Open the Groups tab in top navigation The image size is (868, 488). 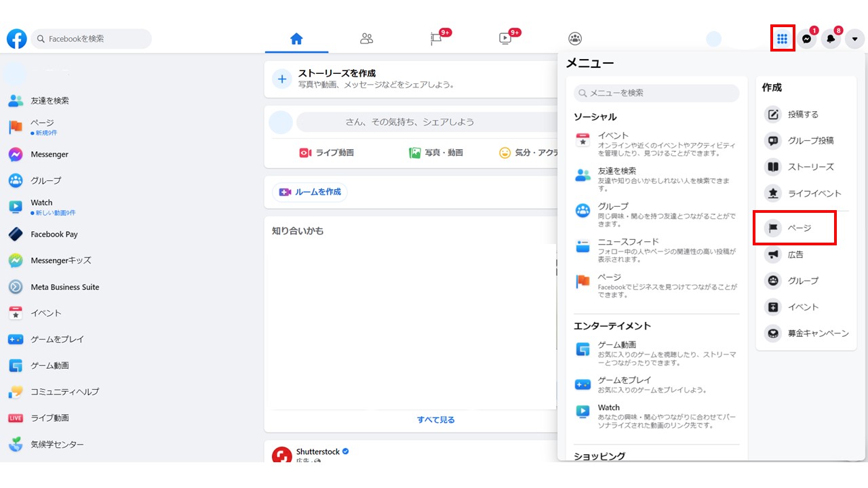[x=575, y=39]
